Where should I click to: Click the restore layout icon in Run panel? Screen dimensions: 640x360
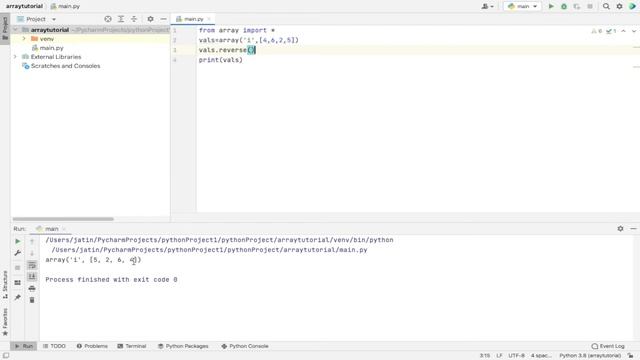[x=18, y=282]
